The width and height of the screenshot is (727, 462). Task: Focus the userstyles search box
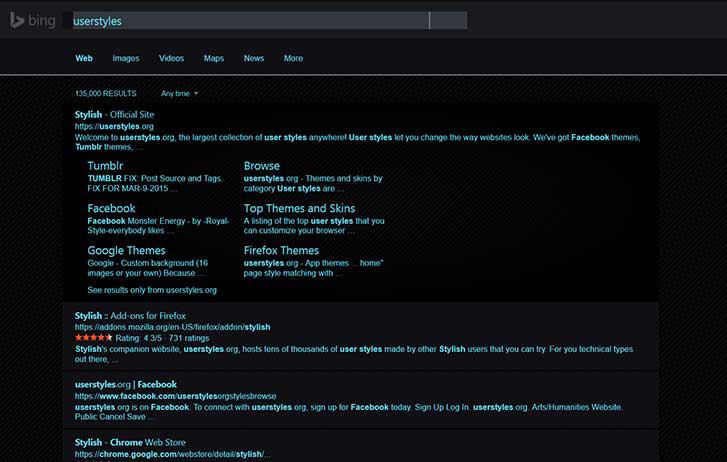point(250,20)
